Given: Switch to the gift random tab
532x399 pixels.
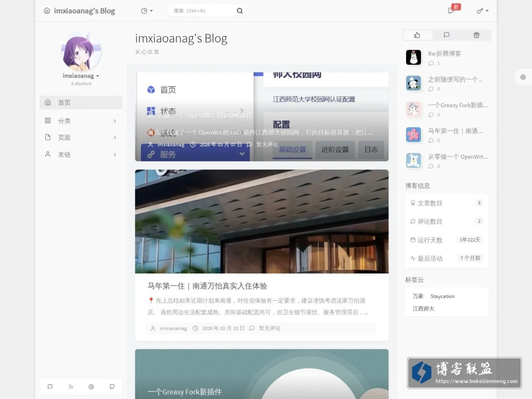Looking at the screenshot, I should point(476,35).
